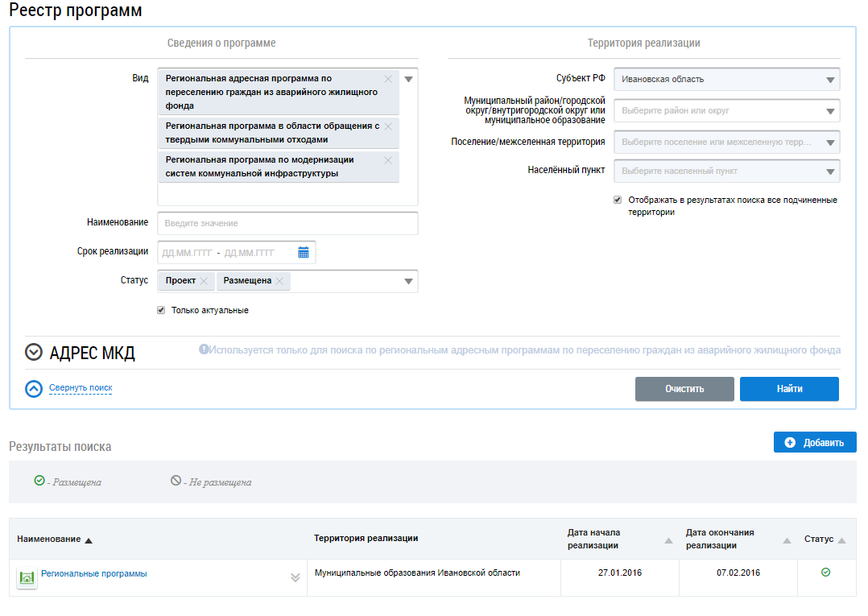Remove the first program type tag about аварийного жилищного фонда
Image resolution: width=868 pixels, height=616 pixels.
click(388, 79)
